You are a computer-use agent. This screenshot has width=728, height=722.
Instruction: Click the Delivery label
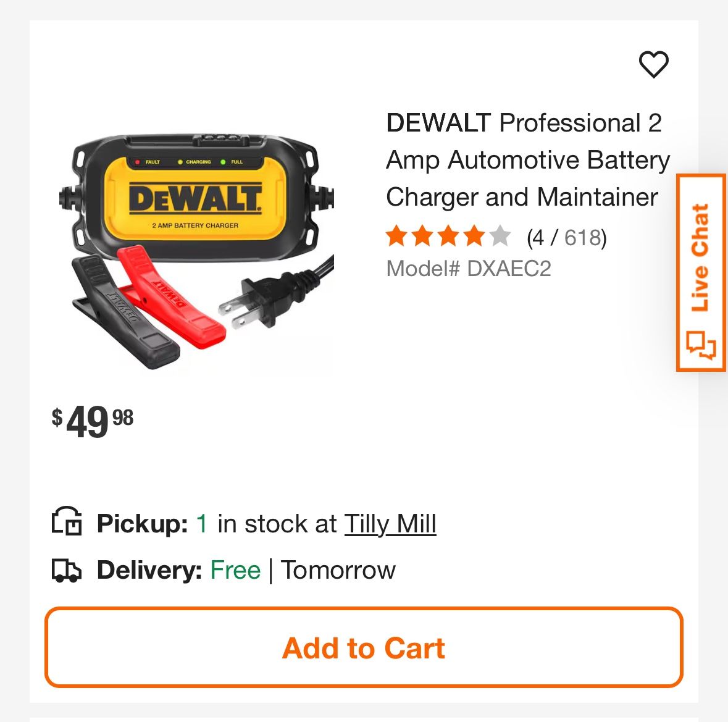point(149,569)
